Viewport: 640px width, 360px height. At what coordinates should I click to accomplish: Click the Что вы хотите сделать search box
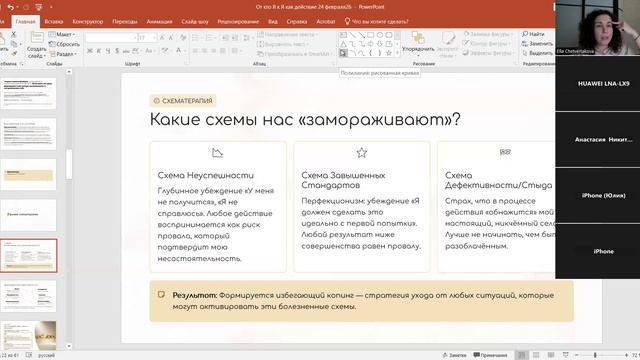(376, 22)
